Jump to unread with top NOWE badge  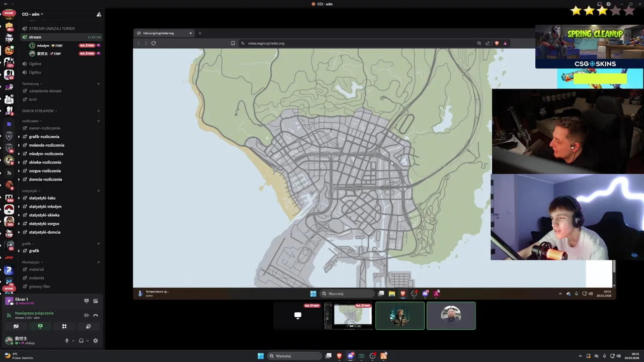coord(9,13)
